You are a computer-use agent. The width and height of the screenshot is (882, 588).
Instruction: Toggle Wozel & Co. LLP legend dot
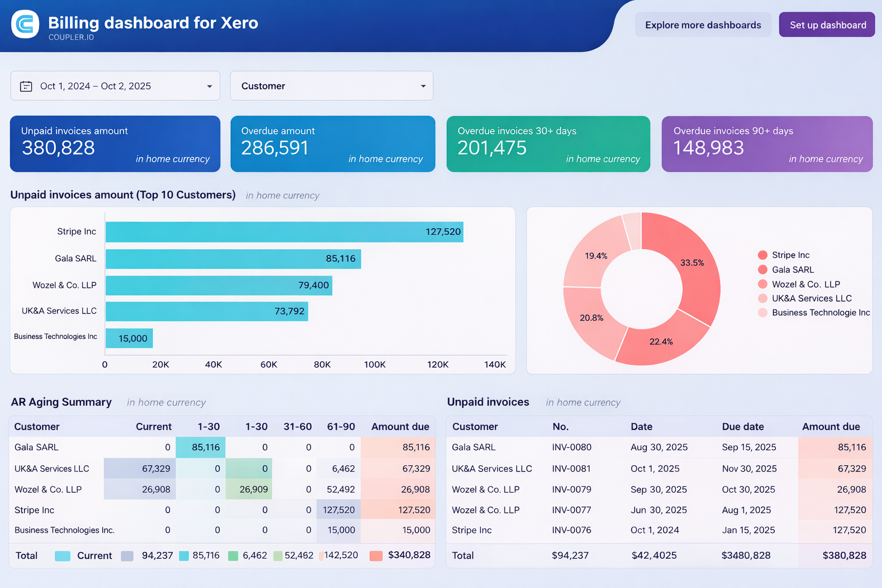coord(763,284)
